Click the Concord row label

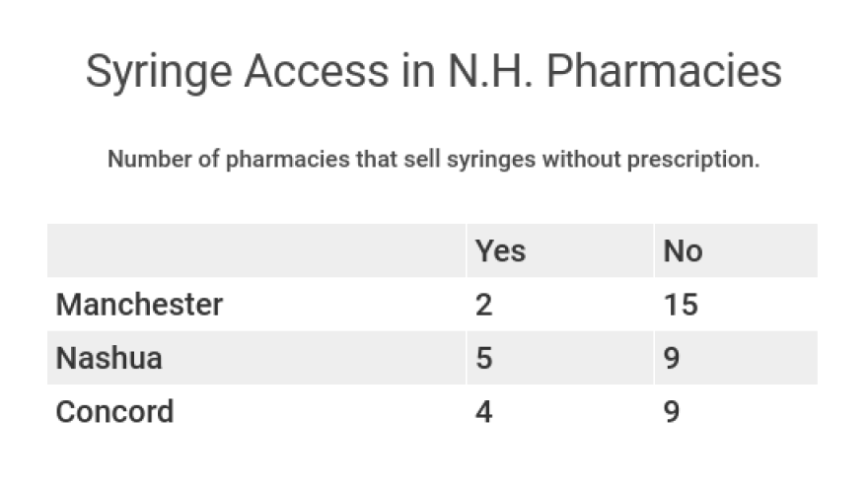tap(114, 412)
